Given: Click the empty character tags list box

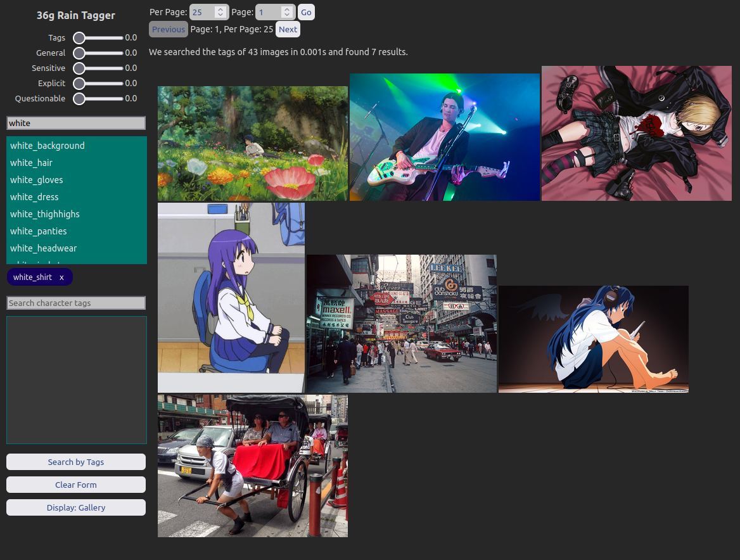Looking at the screenshot, I should tap(77, 380).
